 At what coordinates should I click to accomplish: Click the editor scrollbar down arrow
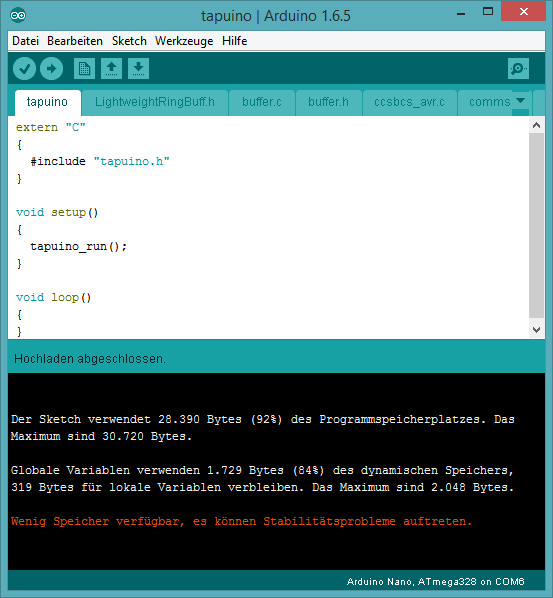click(537, 330)
